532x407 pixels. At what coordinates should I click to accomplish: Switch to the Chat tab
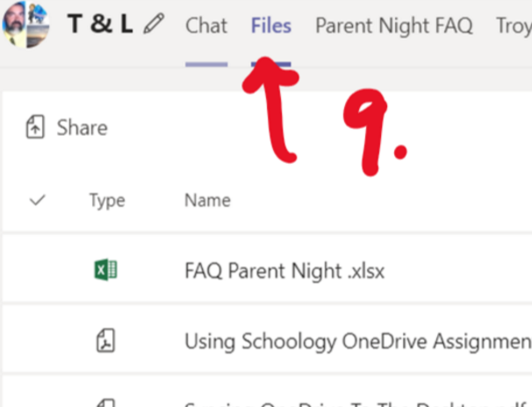point(206,25)
